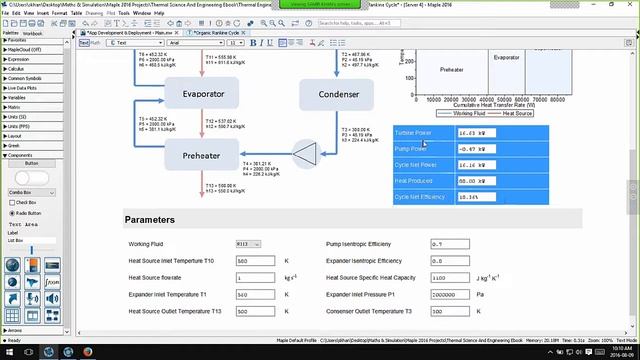Click the Heat Source Inlet Temperature T10 field
This screenshot has height=360, width=640.
pyautogui.click(x=256, y=261)
